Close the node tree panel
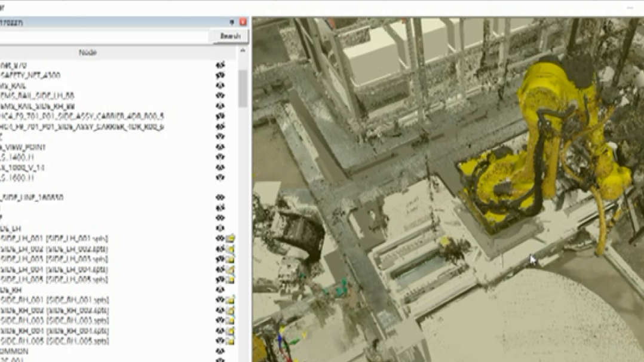Screen dimensions: 644x362 click(243, 22)
